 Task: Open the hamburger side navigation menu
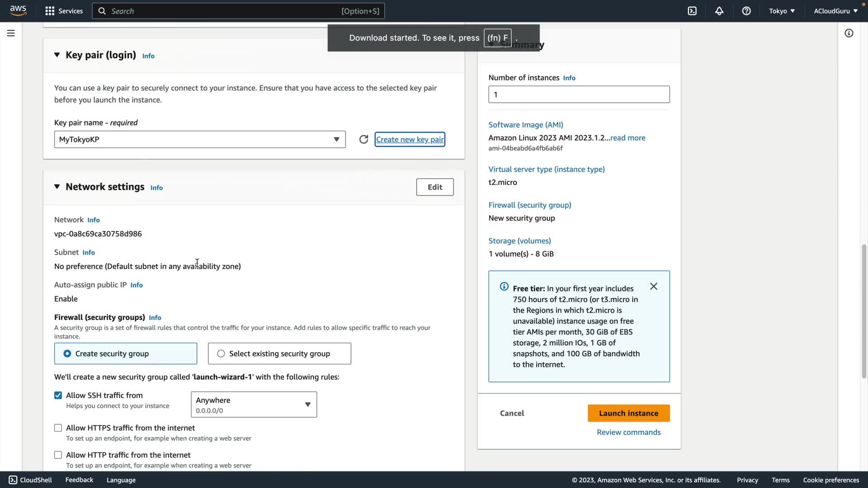11,33
